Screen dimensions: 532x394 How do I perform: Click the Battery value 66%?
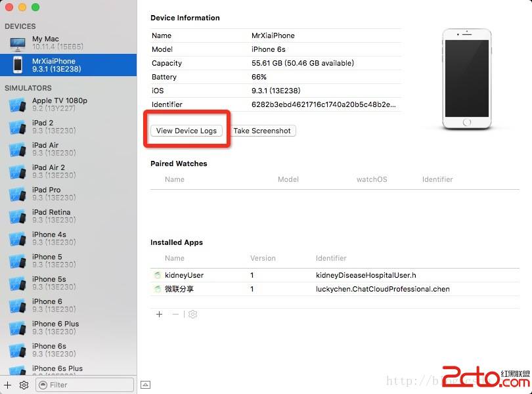pos(259,77)
